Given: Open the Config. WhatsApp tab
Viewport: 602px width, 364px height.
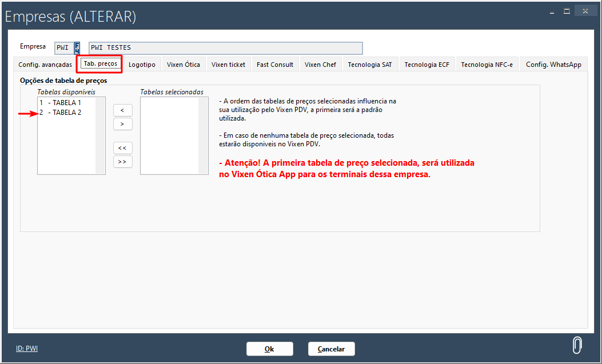Looking at the screenshot, I should coord(553,65).
